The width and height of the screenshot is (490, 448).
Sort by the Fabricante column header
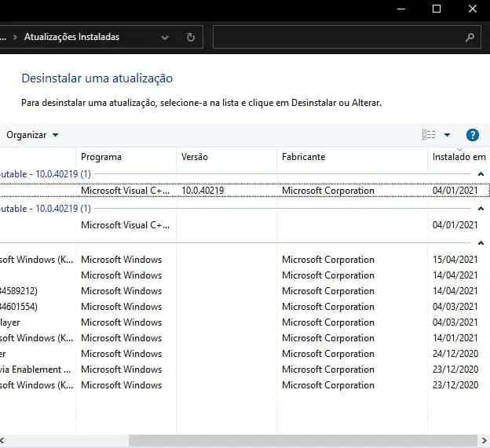pos(352,157)
